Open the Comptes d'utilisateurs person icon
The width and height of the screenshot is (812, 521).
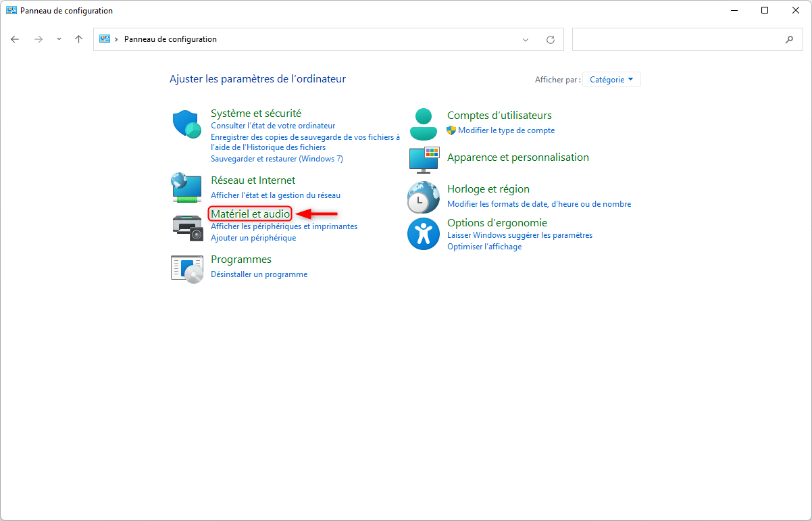click(424, 124)
